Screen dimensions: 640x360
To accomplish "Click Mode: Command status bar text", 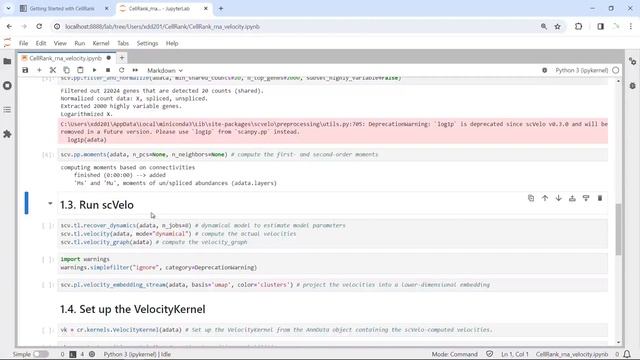I will [x=454, y=354].
